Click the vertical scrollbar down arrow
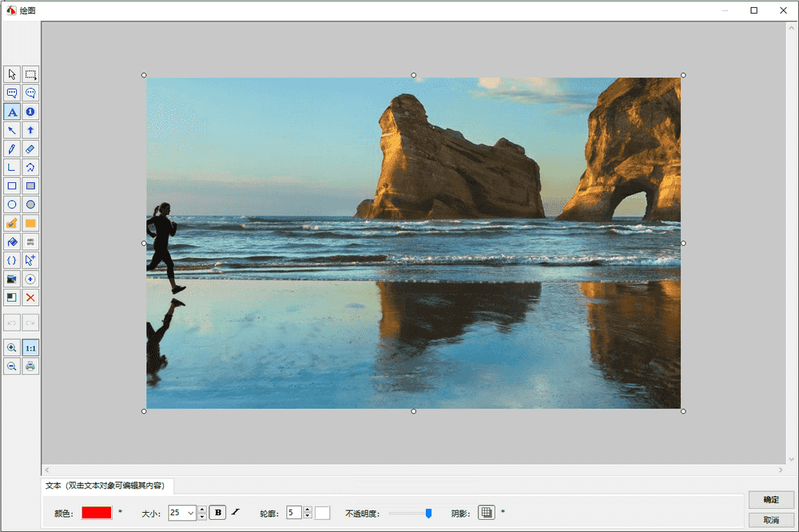 [x=791, y=459]
